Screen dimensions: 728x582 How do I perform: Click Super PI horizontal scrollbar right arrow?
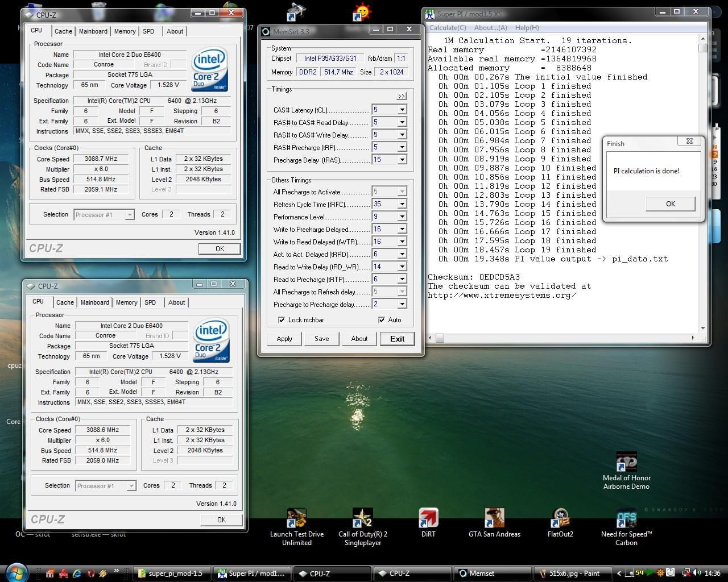[x=692, y=338]
